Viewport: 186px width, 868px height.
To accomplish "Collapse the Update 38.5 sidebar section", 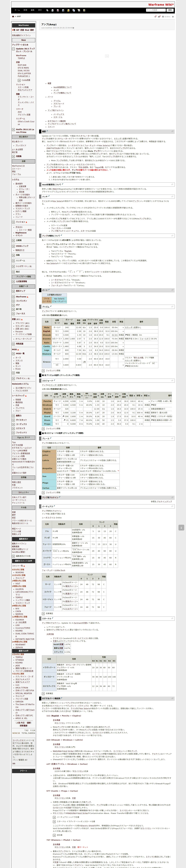I will pos(13,49).
